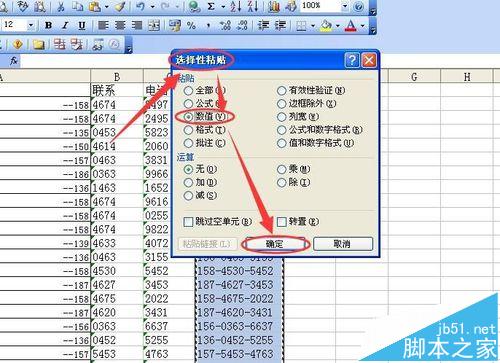This screenshot has height=363, width=500.
Task: Sort descending Z to A
Action: (x=253, y=6)
